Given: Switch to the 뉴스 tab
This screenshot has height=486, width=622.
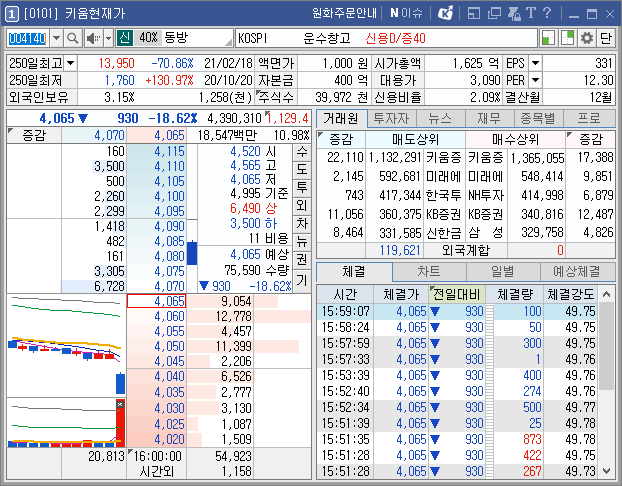Looking at the screenshot, I should tap(440, 119).
